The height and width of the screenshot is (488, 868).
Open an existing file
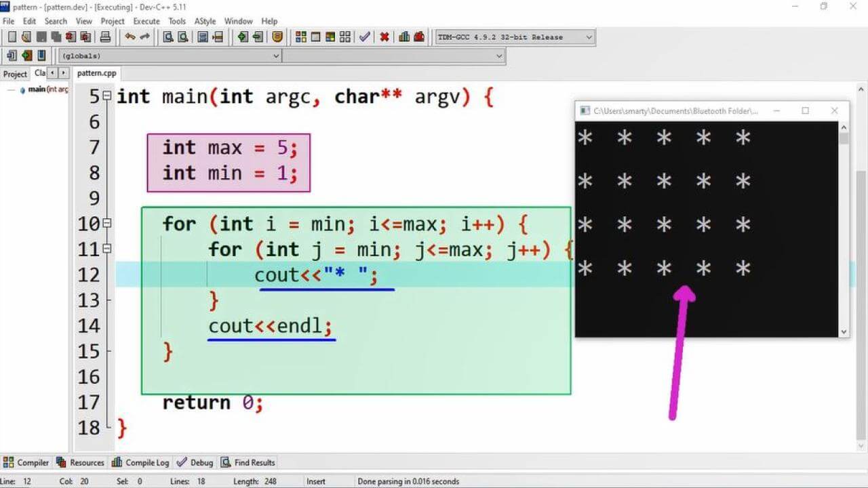click(27, 37)
